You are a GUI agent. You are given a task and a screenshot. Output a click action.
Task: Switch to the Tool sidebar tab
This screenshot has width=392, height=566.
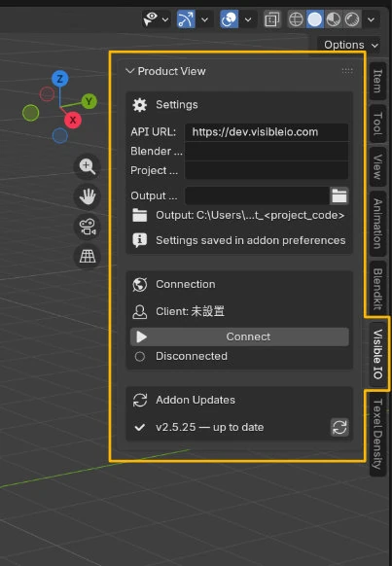(377, 124)
